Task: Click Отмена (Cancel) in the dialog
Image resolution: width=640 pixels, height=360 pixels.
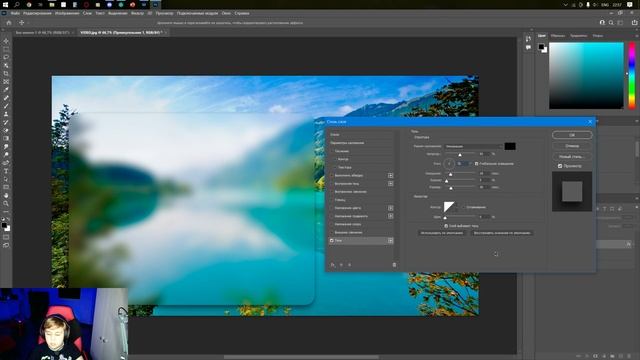Action: [572, 146]
